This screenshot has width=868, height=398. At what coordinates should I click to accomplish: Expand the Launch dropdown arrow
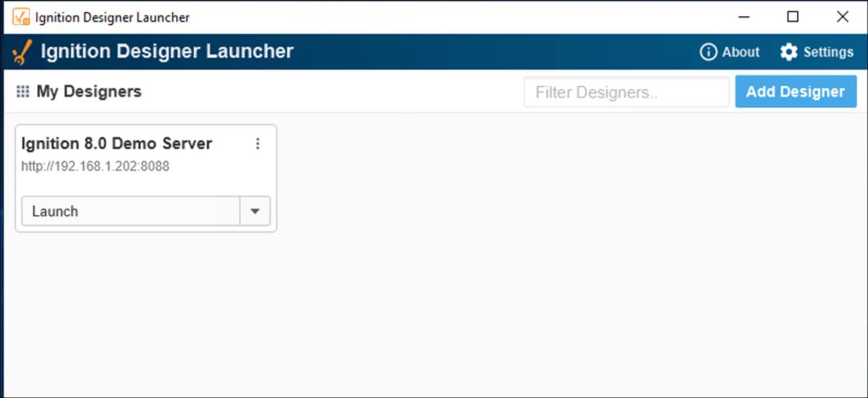tap(255, 211)
